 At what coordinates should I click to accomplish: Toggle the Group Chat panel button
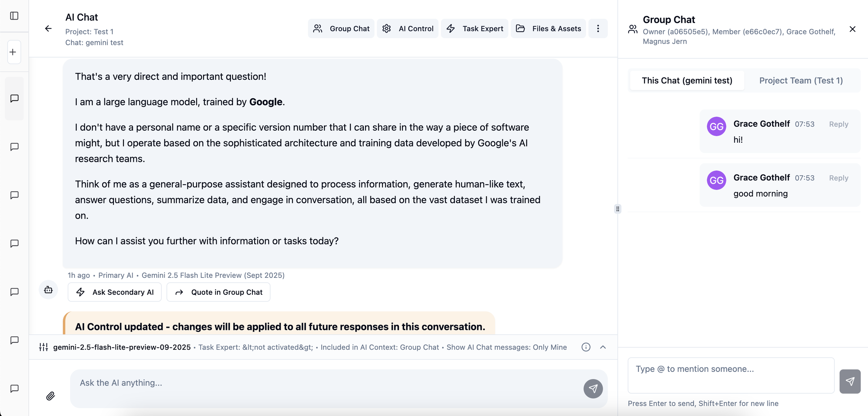(x=341, y=28)
